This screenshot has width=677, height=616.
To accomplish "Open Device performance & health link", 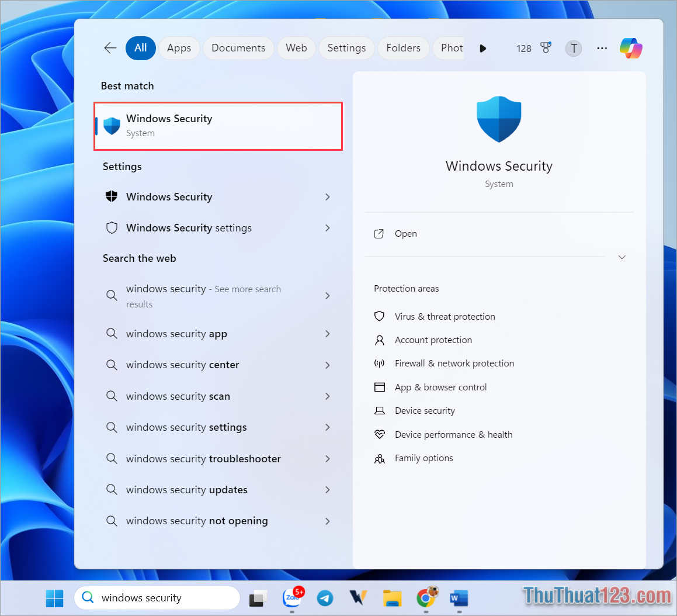I will (453, 435).
